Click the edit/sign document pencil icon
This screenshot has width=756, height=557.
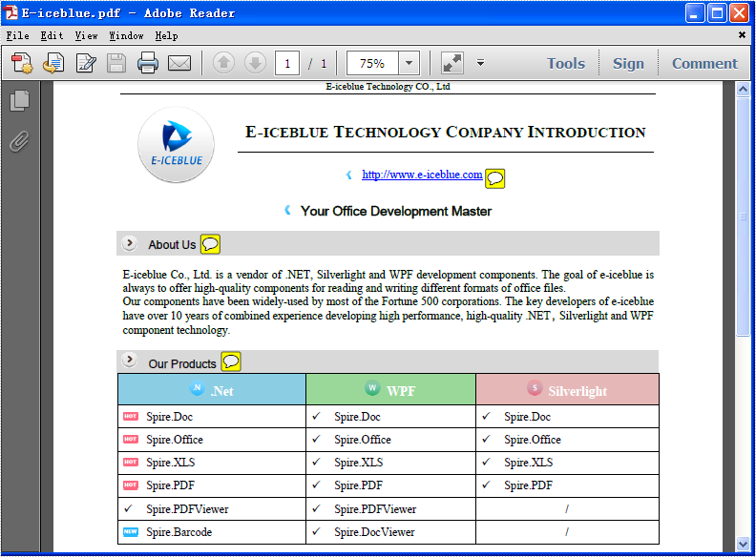click(86, 63)
